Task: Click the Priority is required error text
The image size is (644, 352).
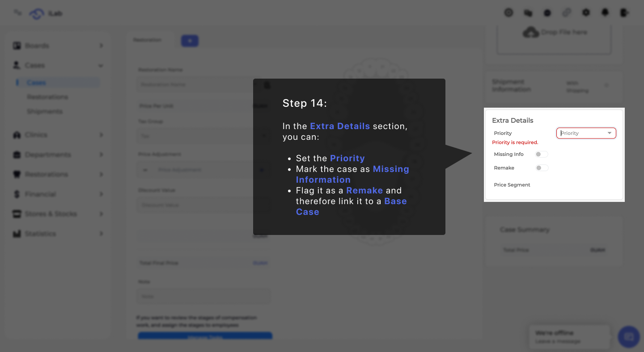Action: pyautogui.click(x=515, y=142)
